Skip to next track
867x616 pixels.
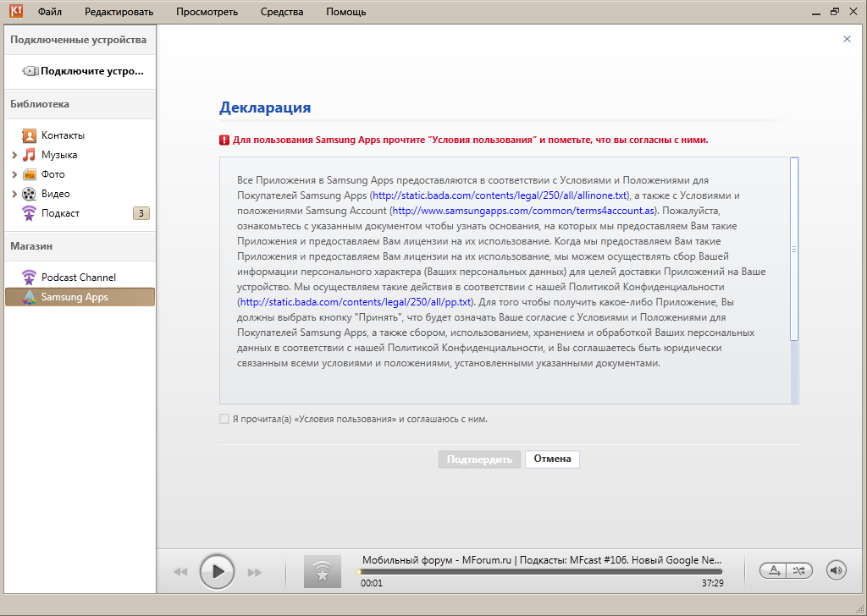coord(254,572)
